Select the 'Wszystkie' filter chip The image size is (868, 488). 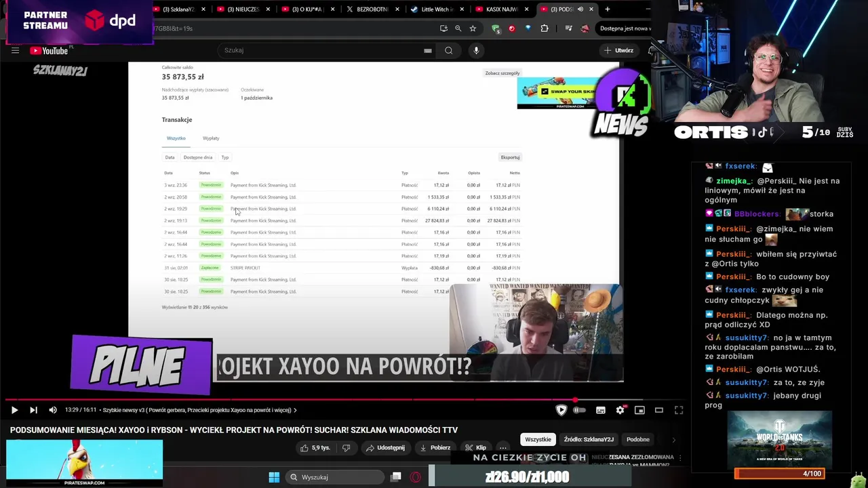538,439
